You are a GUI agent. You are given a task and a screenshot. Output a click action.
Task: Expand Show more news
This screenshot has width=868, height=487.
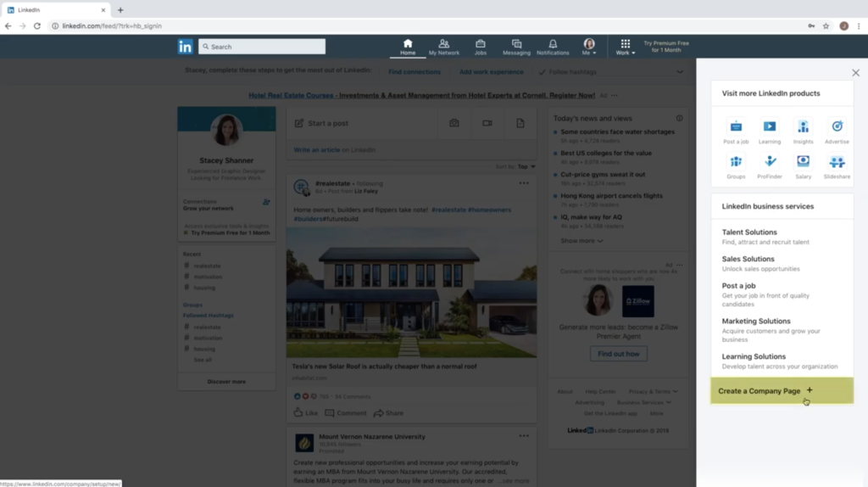click(x=581, y=241)
